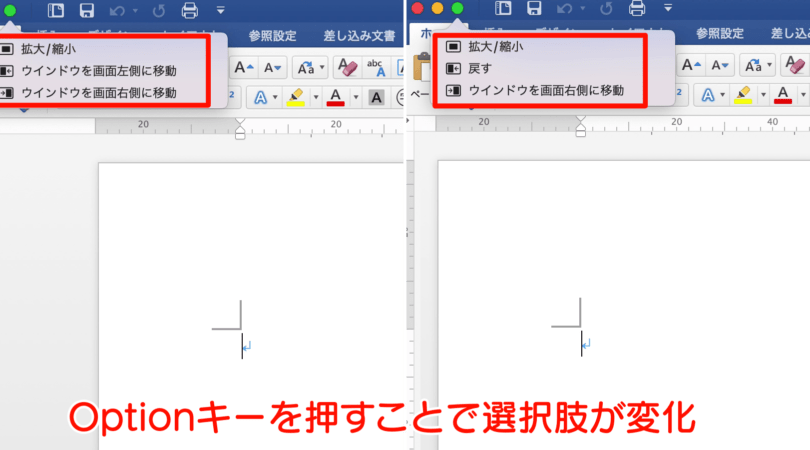Viewport: 810px width, 450px height.
Task: Click save icon in right window's title bar
Action: (534, 8)
